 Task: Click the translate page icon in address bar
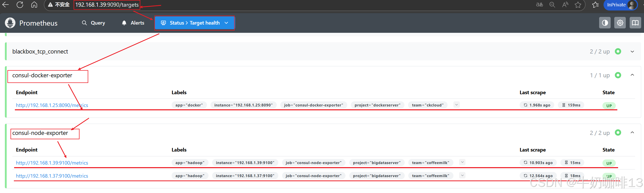click(x=540, y=5)
